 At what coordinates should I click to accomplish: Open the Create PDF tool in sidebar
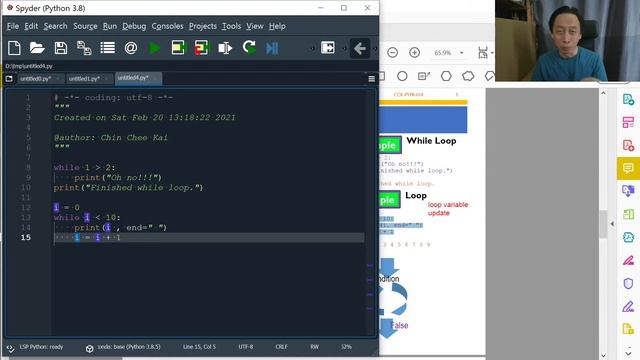coord(628,145)
